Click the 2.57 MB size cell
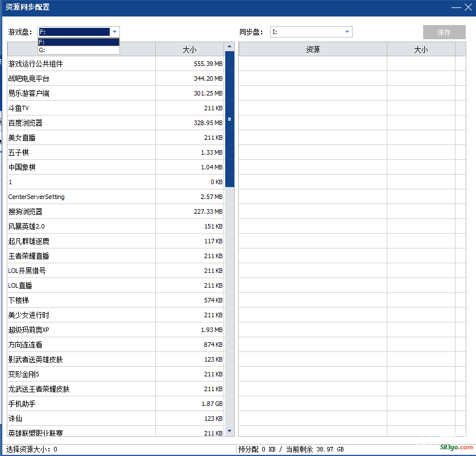The image size is (476, 456). pyautogui.click(x=190, y=197)
